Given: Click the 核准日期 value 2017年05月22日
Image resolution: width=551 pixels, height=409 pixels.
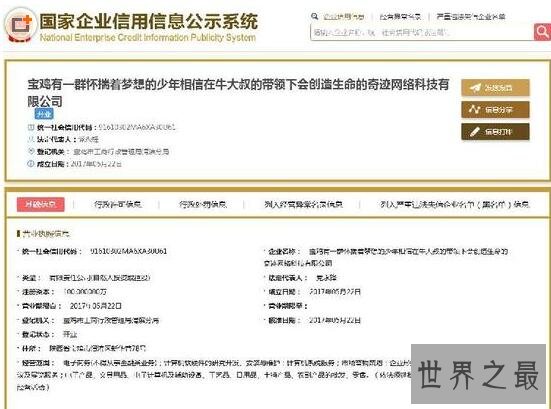Looking at the screenshot, I should pos(335,320).
